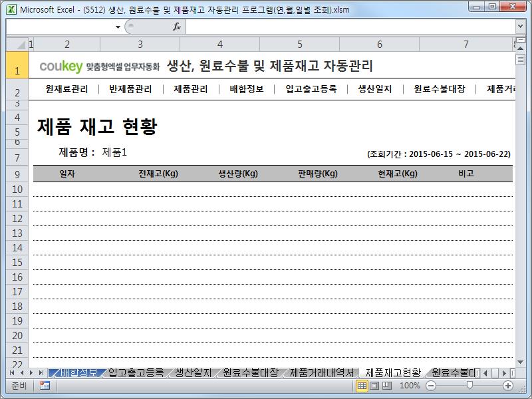Click the zoom out minus button
Viewport: 532px width, 399px height.
pos(431,386)
